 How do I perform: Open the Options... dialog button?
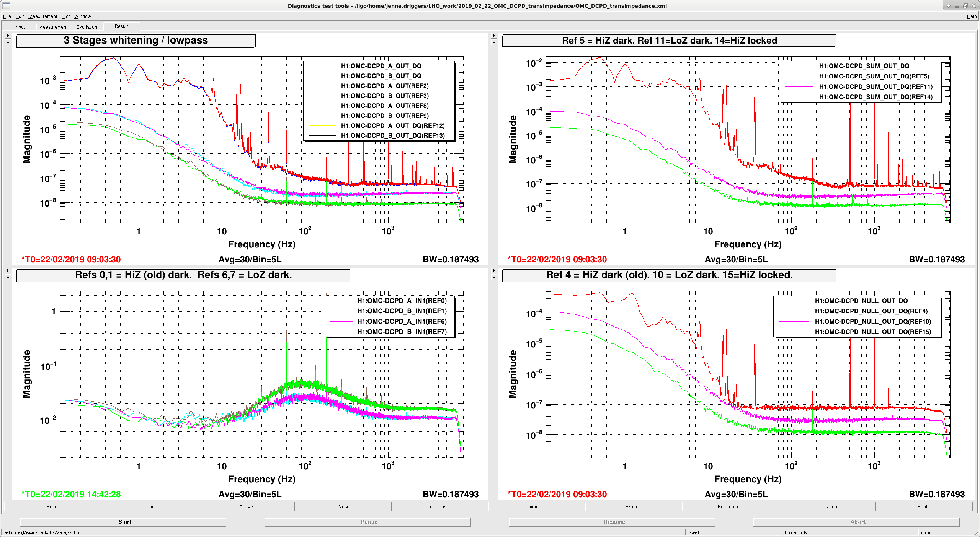tap(439, 506)
